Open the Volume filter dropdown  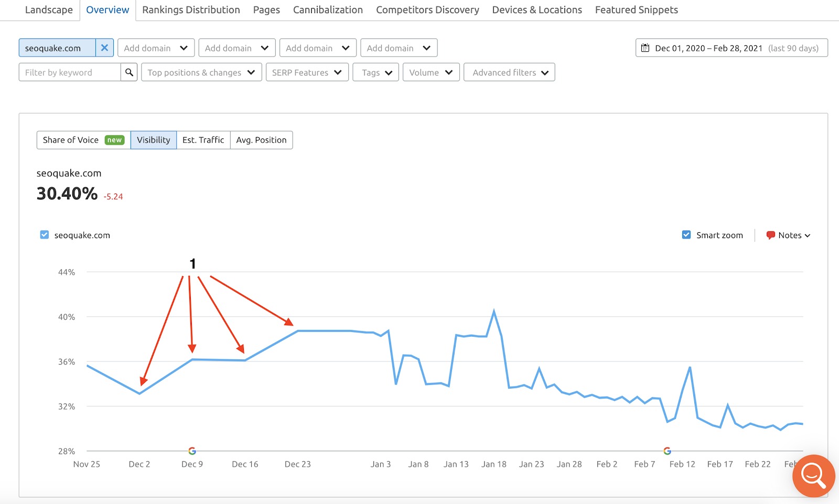pyautogui.click(x=431, y=72)
